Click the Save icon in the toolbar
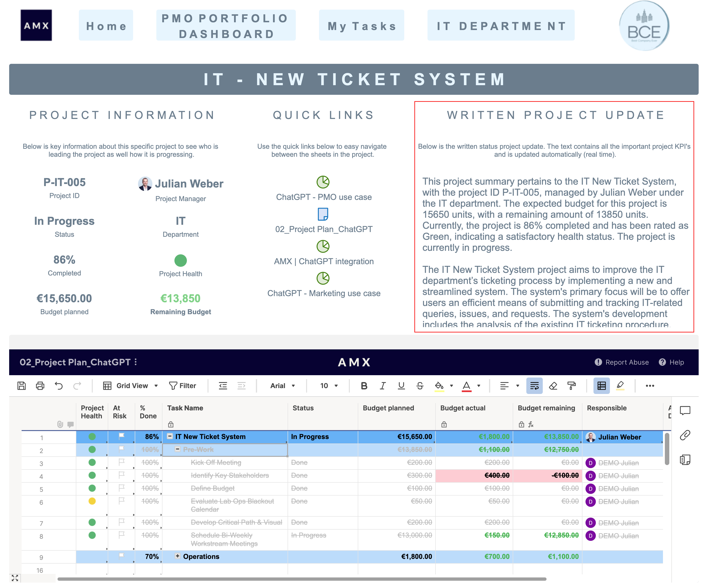The image size is (701, 588). [x=22, y=386]
